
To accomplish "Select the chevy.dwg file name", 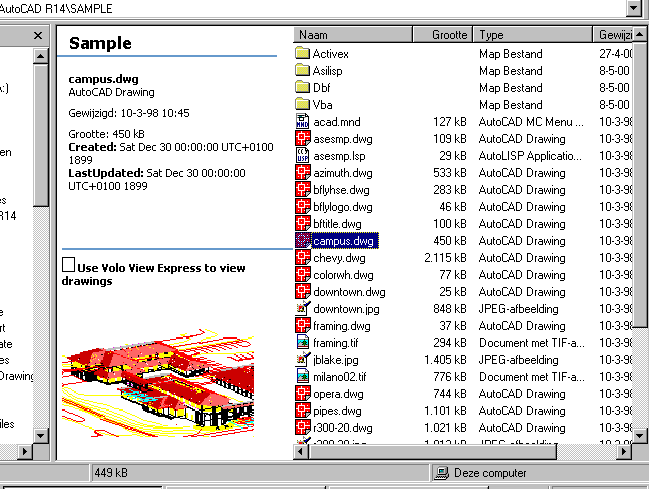I will click(x=339, y=258).
